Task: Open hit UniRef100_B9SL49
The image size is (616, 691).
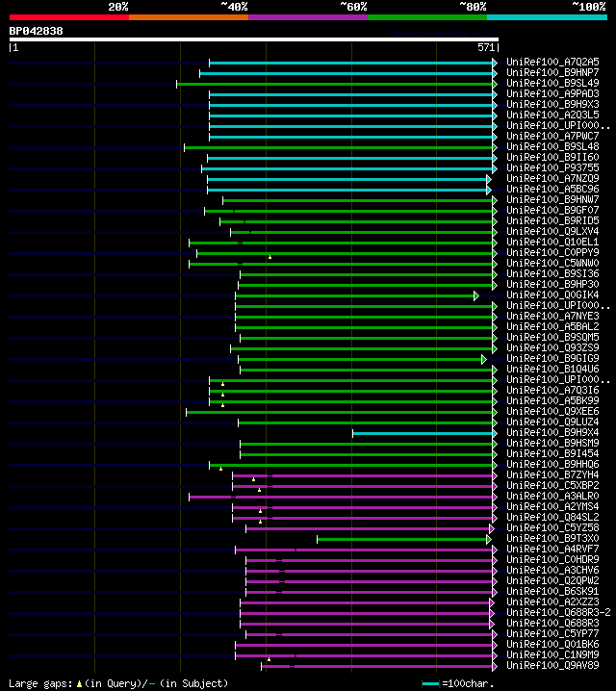Action: pyautogui.click(x=552, y=84)
